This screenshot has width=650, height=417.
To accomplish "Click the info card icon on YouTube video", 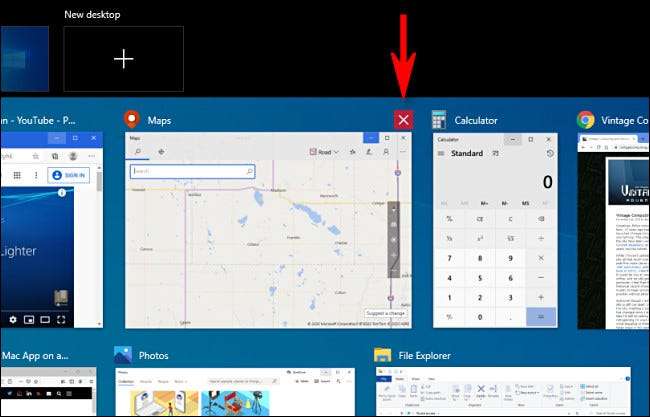I will tap(62, 192).
